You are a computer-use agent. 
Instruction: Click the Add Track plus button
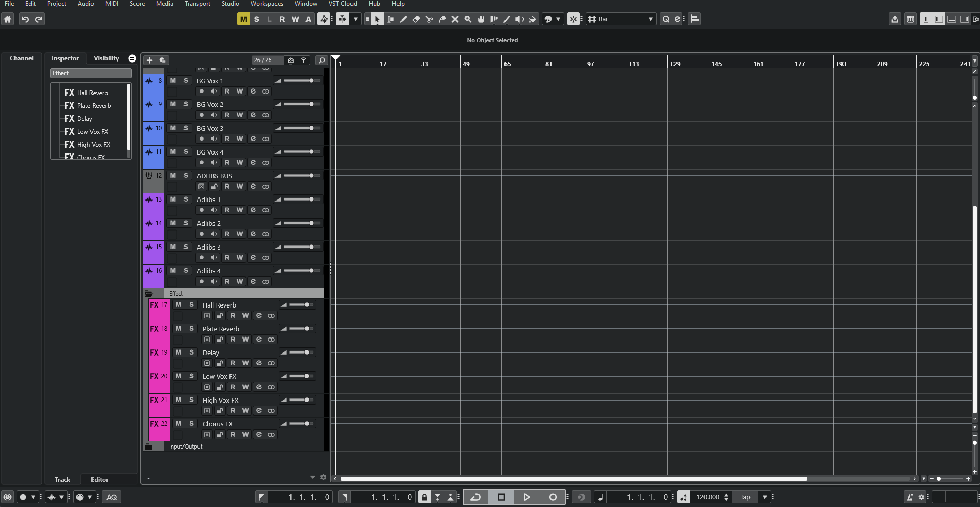(x=149, y=60)
